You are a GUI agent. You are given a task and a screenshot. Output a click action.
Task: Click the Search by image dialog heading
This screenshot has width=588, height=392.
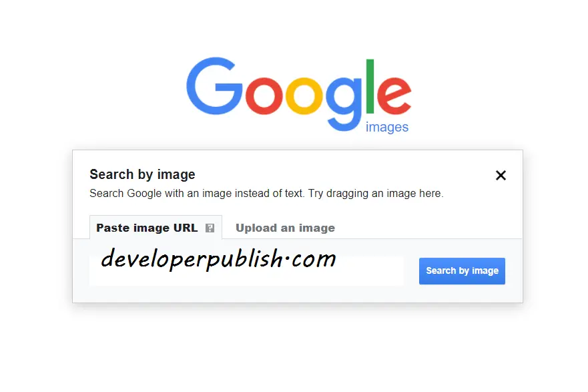coord(142,174)
